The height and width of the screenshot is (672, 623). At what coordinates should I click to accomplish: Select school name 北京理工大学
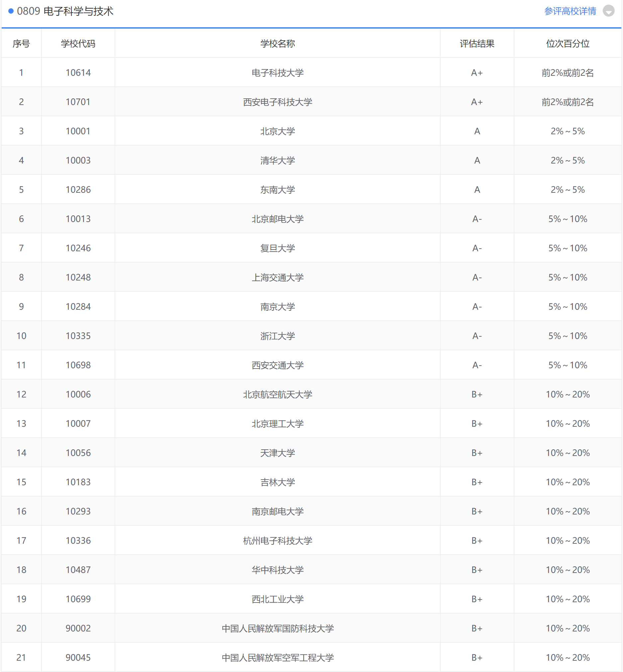point(277,424)
